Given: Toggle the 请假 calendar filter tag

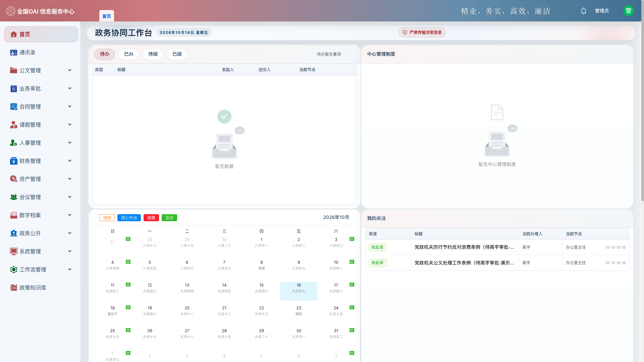Looking at the screenshot, I should [107, 218].
